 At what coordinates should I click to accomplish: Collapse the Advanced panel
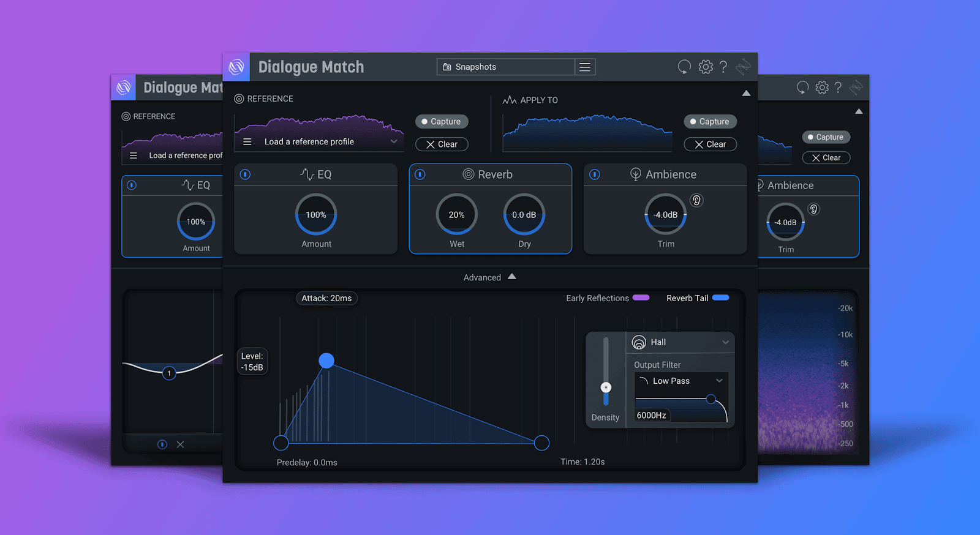pos(512,277)
